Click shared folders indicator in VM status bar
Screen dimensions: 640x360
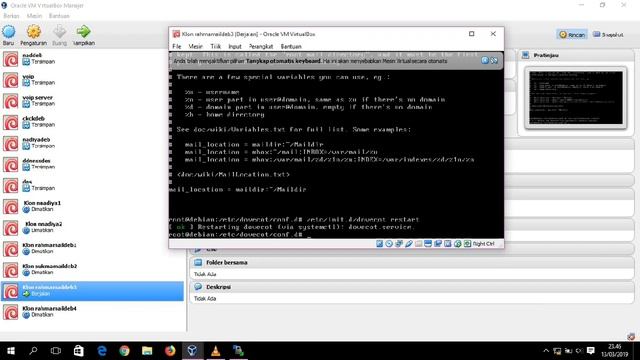[x=418, y=244]
